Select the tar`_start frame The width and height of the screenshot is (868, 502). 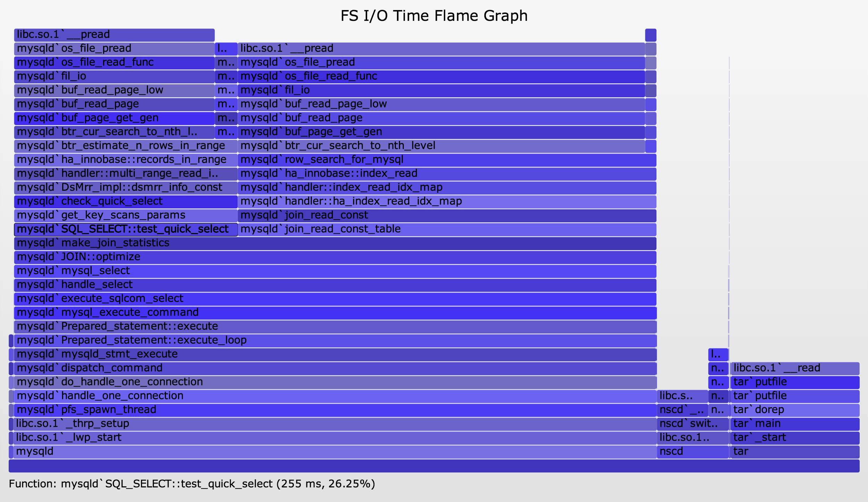[795, 438]
